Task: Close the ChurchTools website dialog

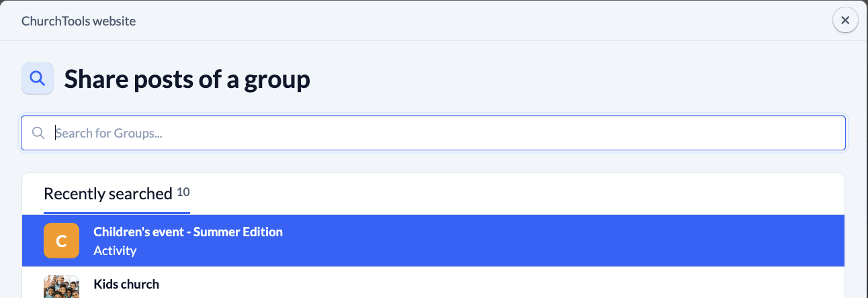Action: pyautogui.click(x=845, y=21)
